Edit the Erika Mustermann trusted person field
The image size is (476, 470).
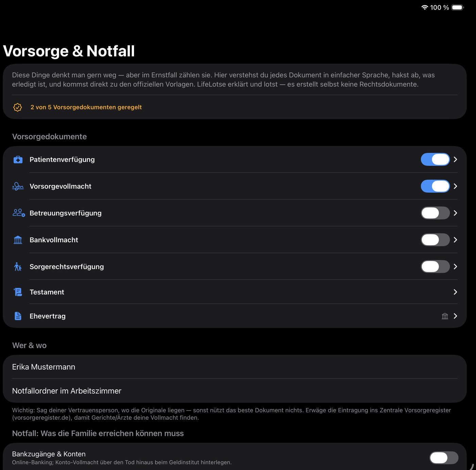coord(235,367)
